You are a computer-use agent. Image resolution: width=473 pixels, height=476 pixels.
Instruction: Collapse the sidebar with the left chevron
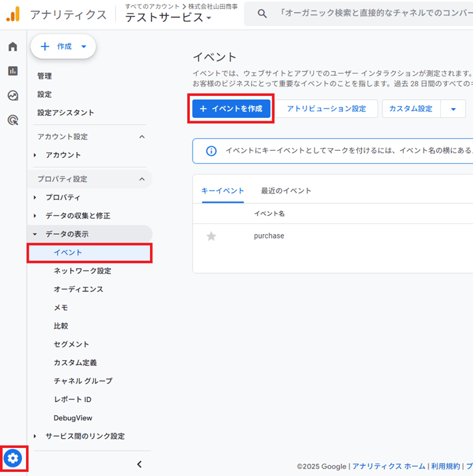click(139, 464)
